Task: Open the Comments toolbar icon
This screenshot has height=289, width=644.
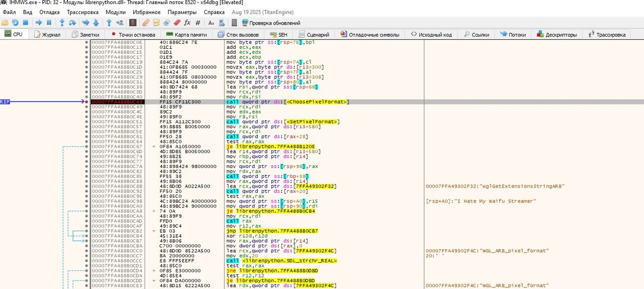Action: pos(156,23)
